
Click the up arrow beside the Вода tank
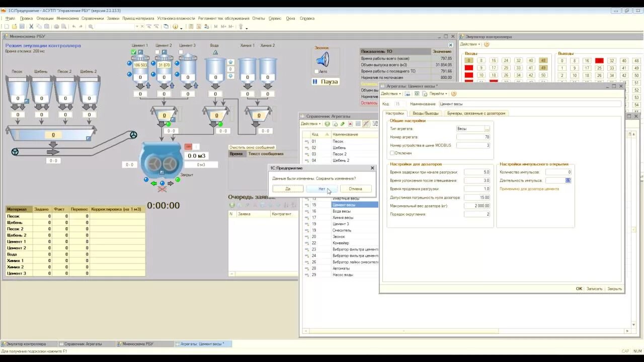pos(230,62)
